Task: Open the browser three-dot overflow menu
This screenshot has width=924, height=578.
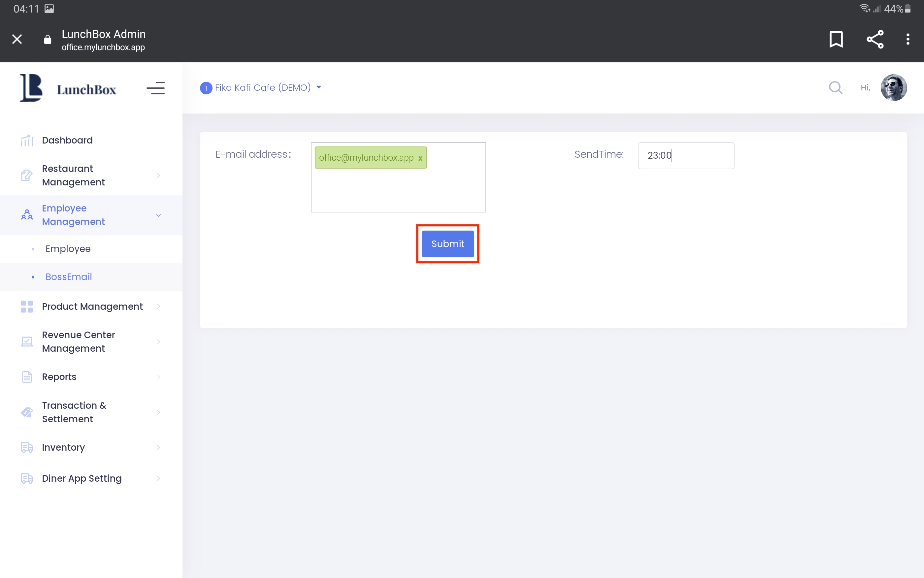Action: pos(907,39)
